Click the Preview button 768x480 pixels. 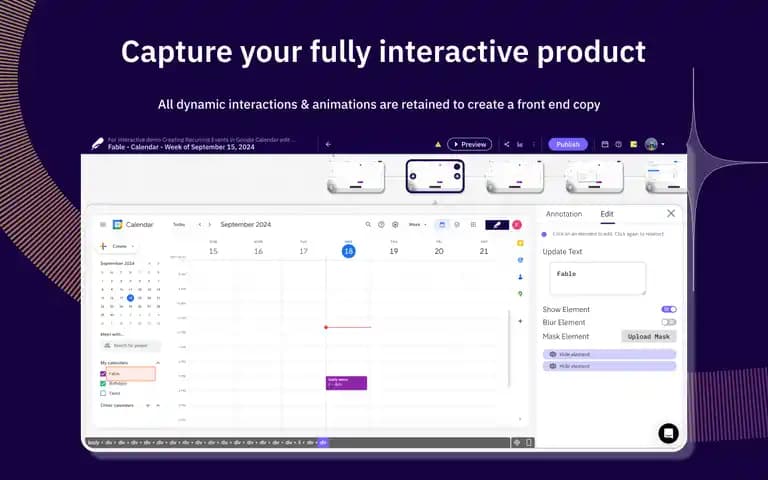(x=469, y=144)
